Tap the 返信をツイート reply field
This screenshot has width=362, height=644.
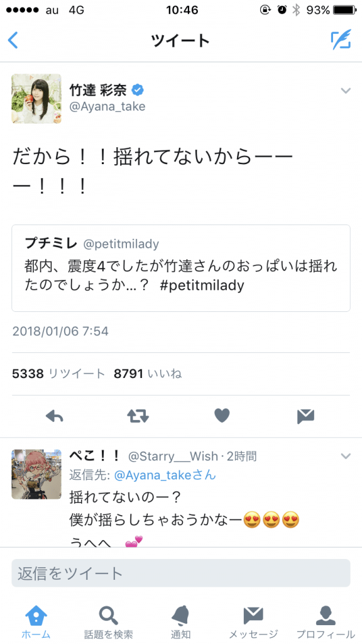tap(181, 573)
